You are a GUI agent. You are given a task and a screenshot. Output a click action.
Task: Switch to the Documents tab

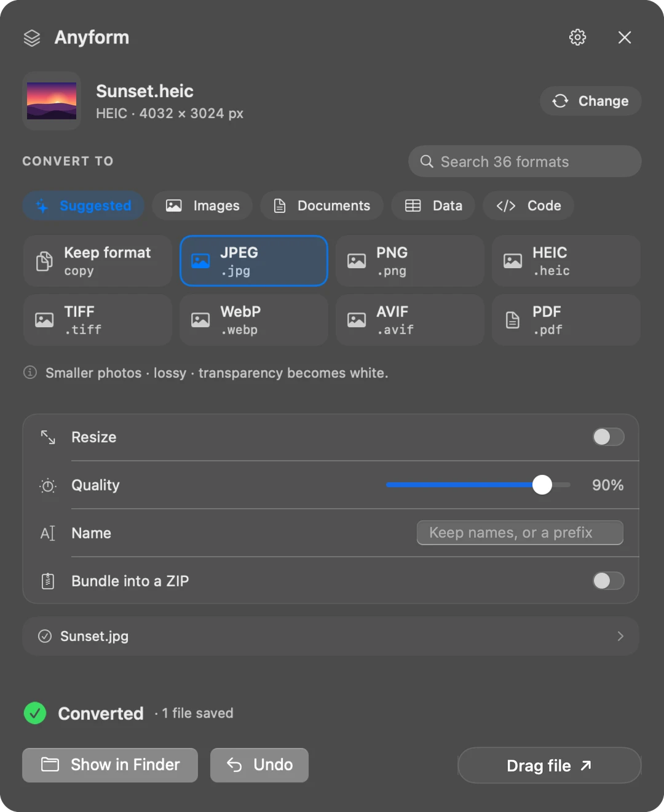tap(322, 205)
